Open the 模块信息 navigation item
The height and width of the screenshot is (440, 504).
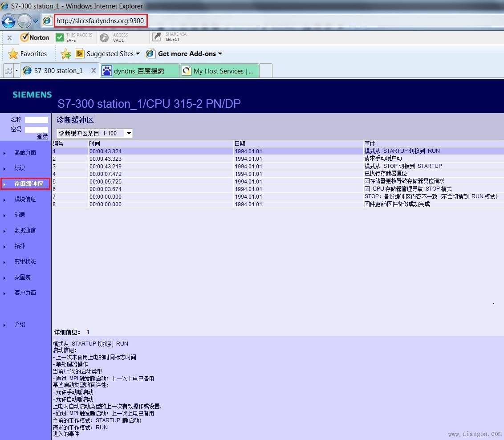pyautogui.click(x=25, y=199)
